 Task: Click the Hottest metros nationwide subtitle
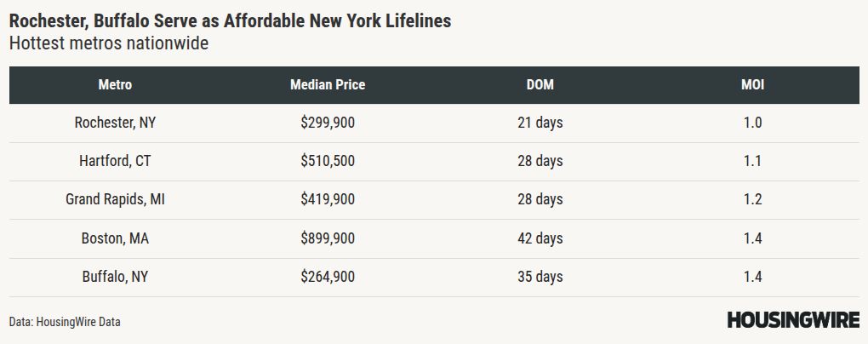[109, 43]
